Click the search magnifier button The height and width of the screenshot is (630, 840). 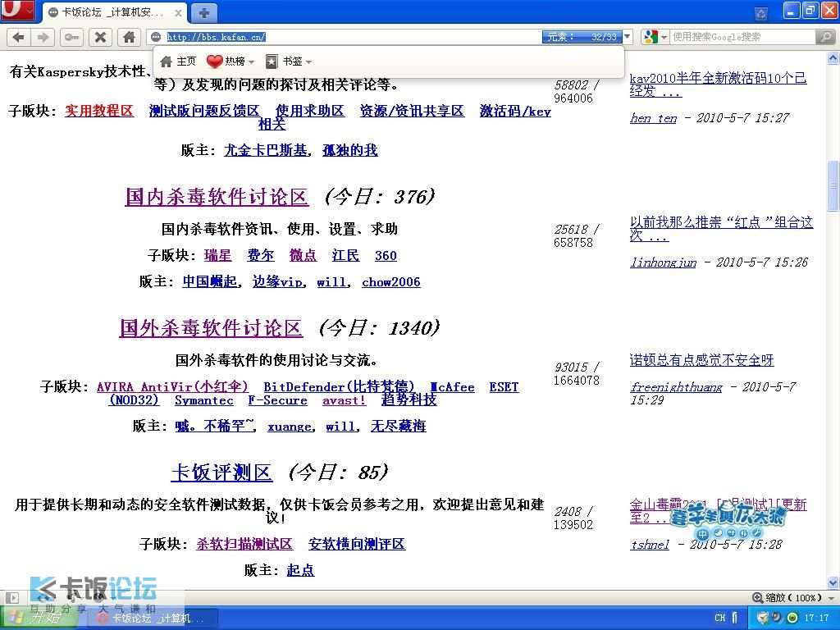(x=825, y=37)
